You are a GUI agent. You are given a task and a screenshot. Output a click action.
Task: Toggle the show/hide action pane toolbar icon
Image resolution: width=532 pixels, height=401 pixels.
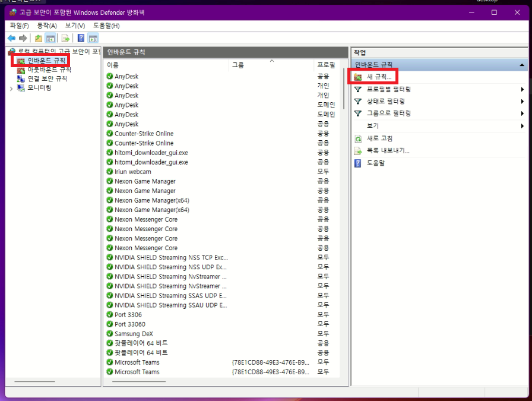click(x=93, y=39)
